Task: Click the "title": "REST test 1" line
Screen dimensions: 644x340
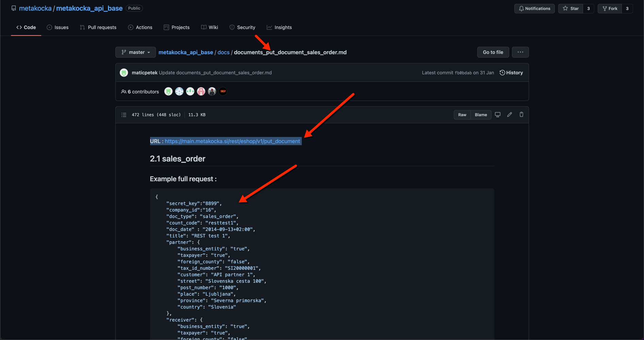Action: 198,236
